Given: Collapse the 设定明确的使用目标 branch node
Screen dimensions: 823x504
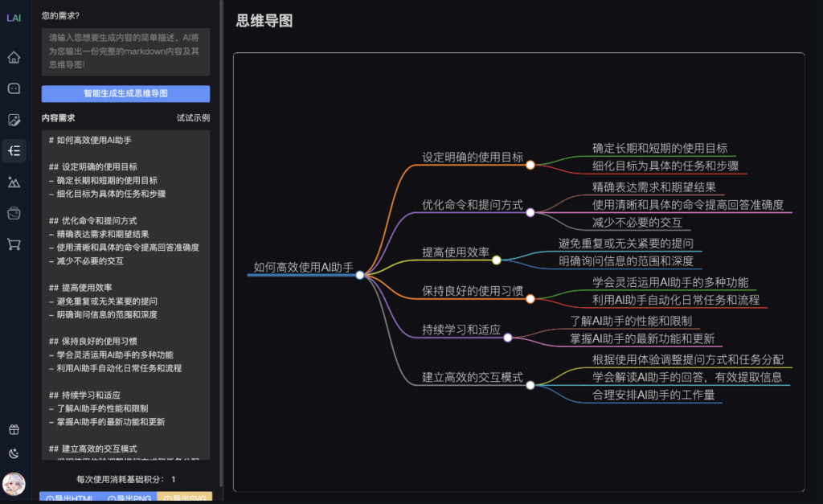Looking at the screenshot, I should pyautogui.click(x=530, y=165).
